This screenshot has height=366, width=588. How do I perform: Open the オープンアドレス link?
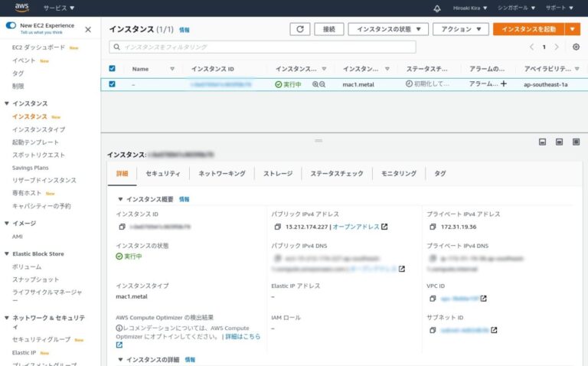pos(356,227)
